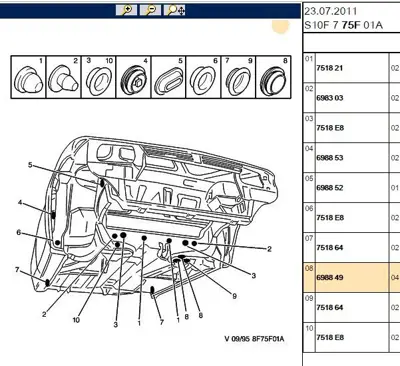Select oval grommet thumbnail number 5

[x=169, y=77]
